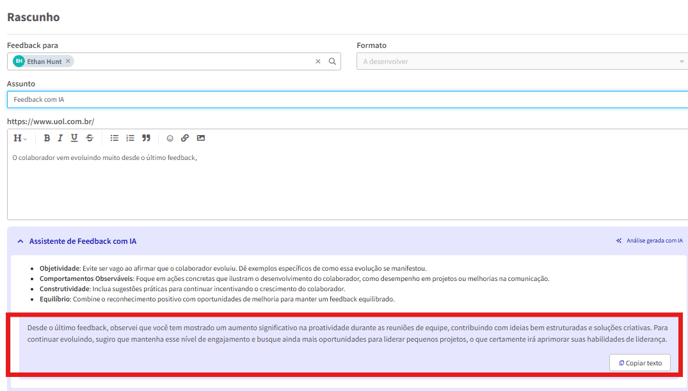Clear the Feedback para field
This screenshot has height=391, width=688.
[318, 61]
